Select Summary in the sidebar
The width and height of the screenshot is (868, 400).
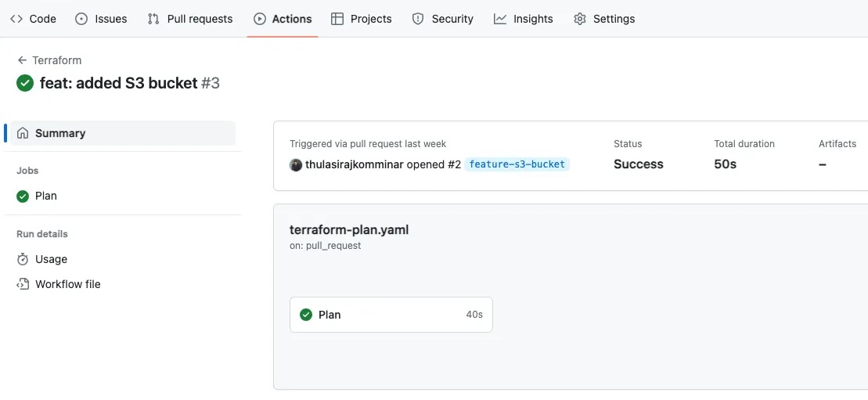coord(123,133)
